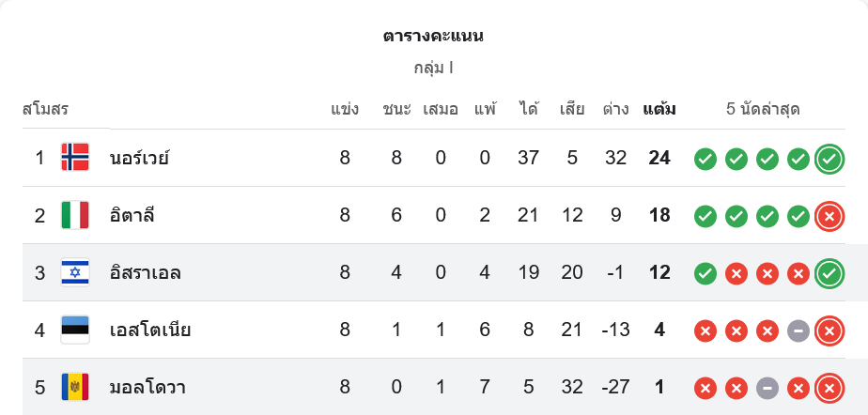Click Italy's flag icon
This screenshot has width=868, height=415.
click(75, 215)
